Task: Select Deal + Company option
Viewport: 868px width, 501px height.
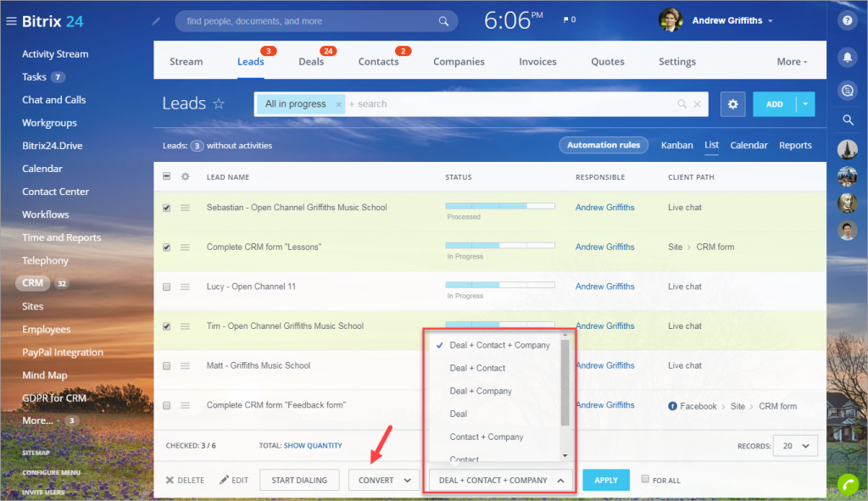Action: tap(481, 391)
